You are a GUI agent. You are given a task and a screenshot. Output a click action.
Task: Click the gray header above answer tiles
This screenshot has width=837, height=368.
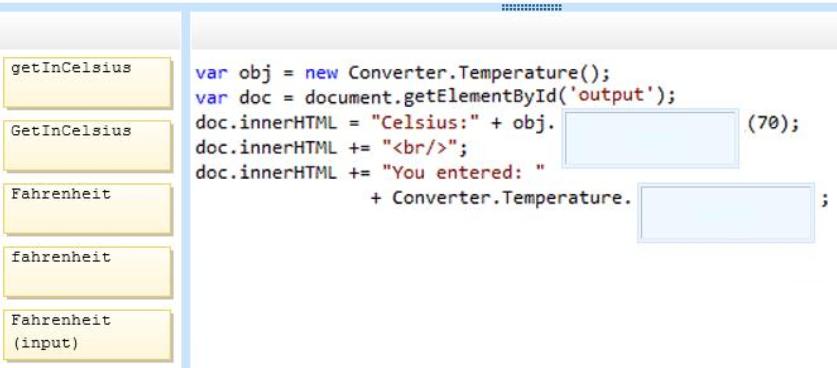[91, 30]
